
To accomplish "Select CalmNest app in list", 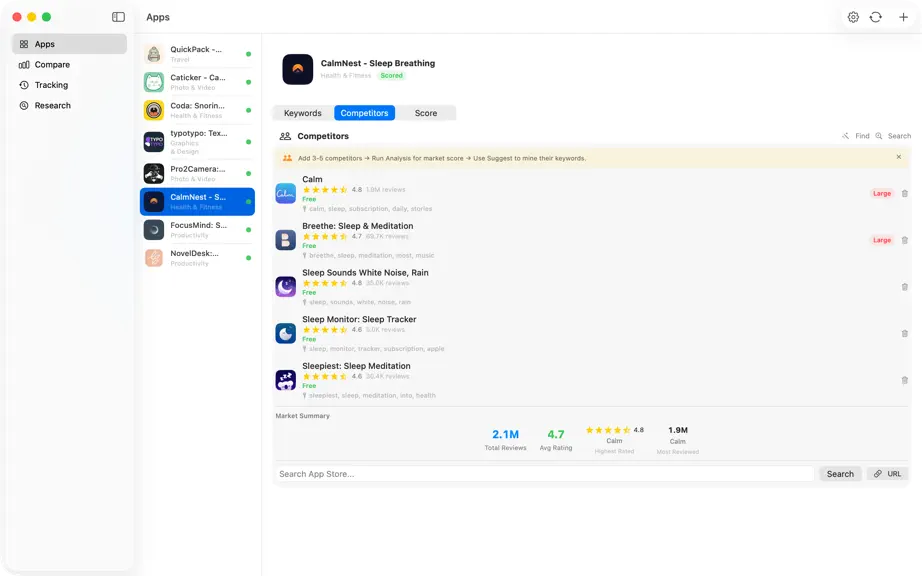I will [198, 202].
